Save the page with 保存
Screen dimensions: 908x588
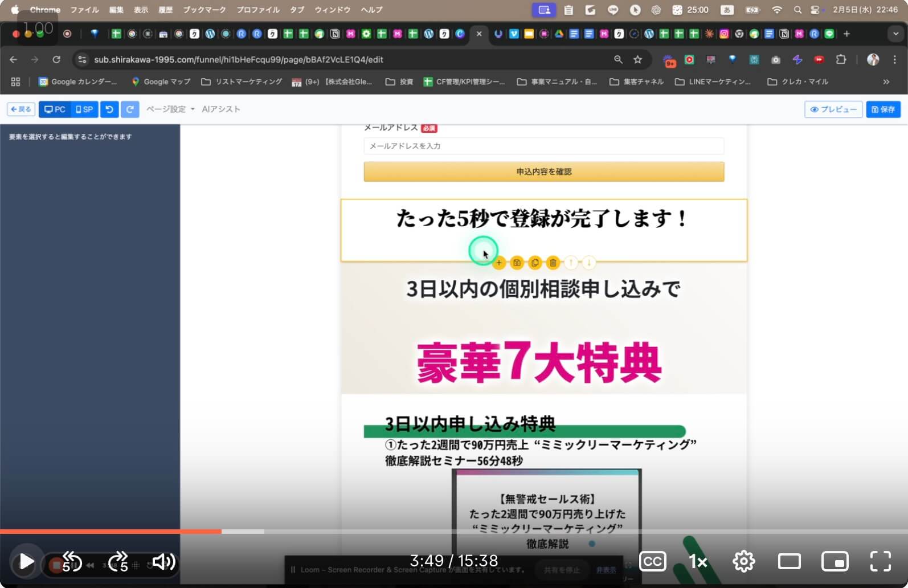884,109
